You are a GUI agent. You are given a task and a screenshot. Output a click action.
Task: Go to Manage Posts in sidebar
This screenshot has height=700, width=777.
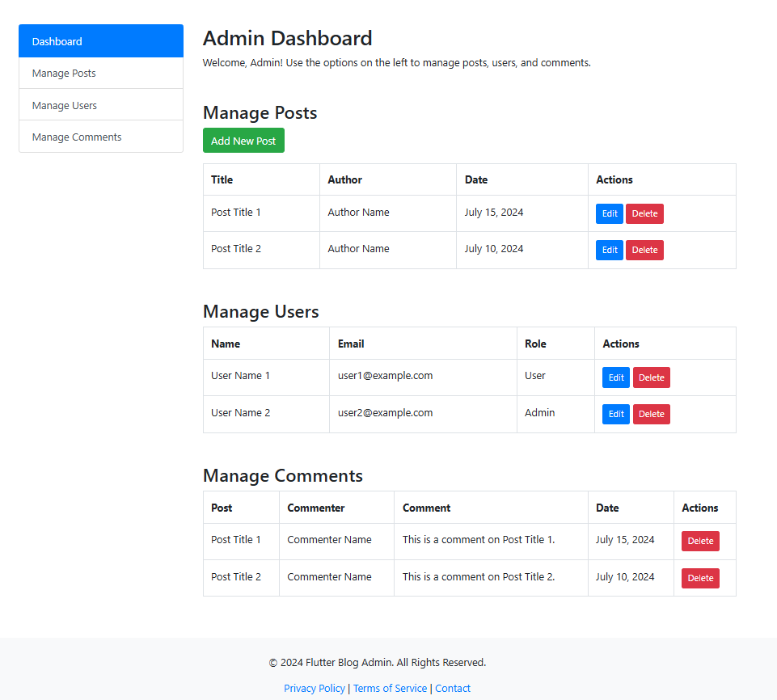tap(101, 74)
